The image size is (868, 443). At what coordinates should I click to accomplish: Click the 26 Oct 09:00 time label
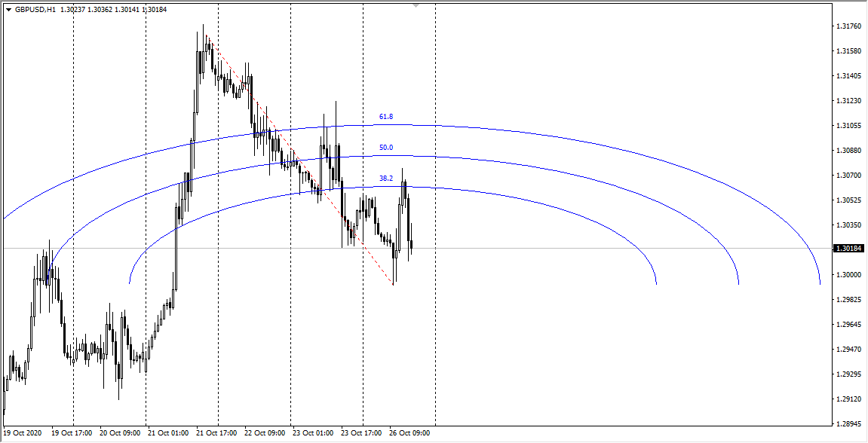coord(409,434)
